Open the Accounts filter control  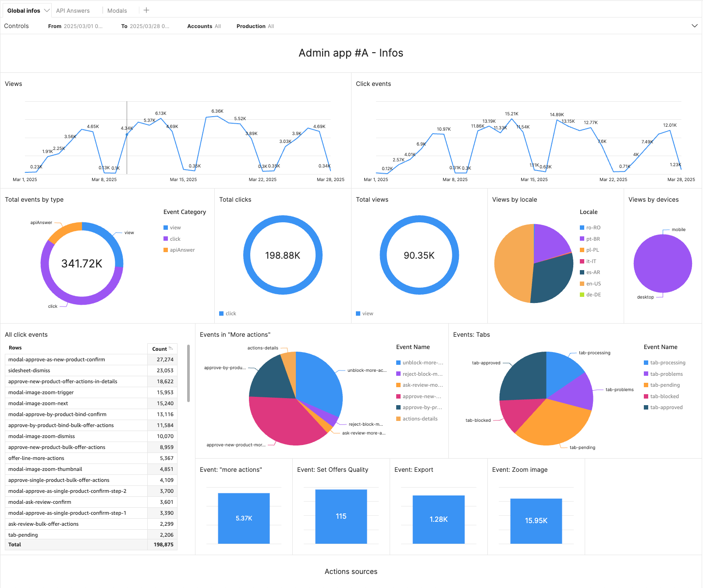pos(204,26)
